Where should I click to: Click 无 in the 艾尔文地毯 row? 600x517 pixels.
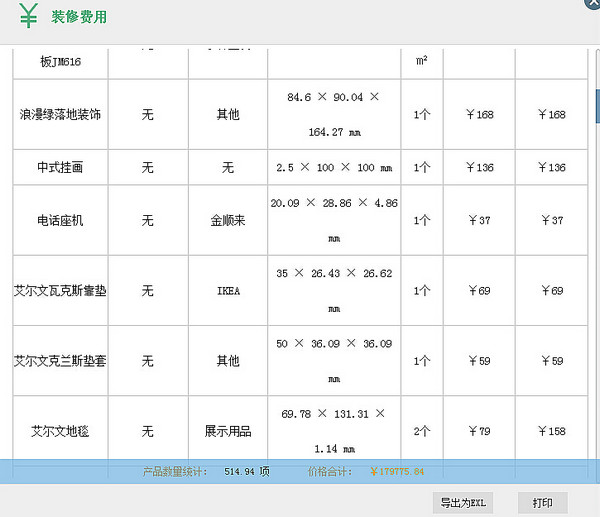pyautogui.click(x=148, y=431)
